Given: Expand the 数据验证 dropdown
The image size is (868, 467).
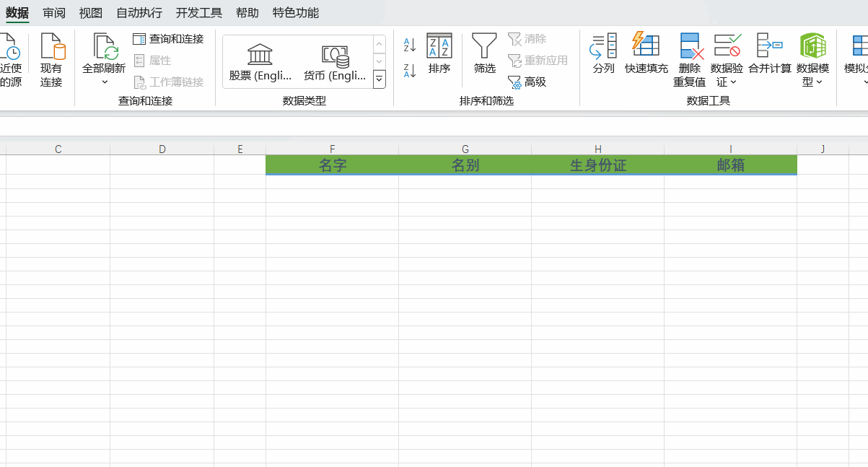Looking at the screenshot, I should (x=734, y=82).
